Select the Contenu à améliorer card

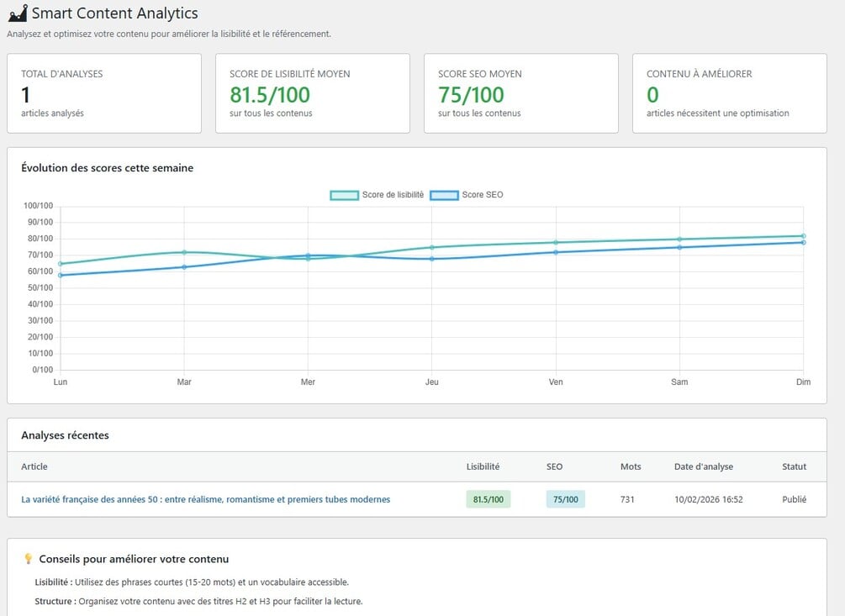[730, 93]
